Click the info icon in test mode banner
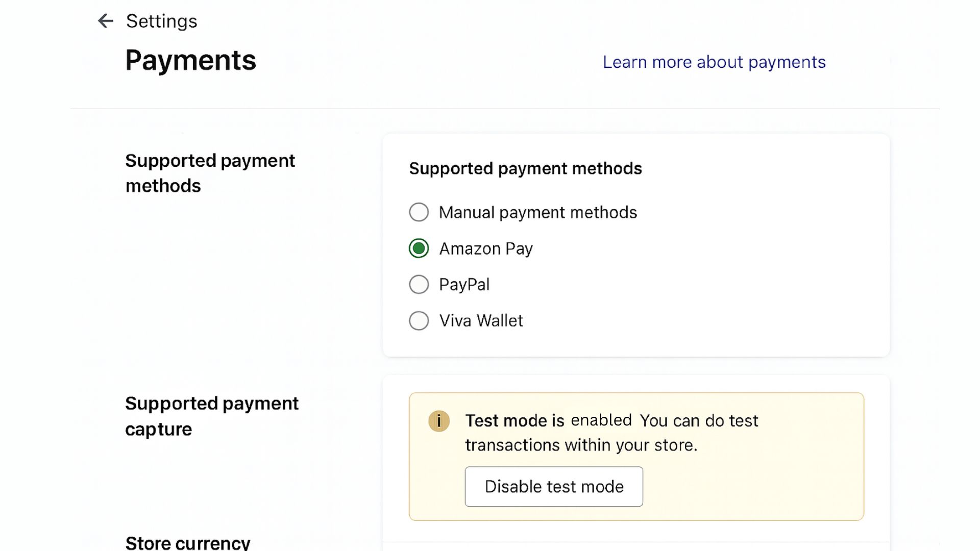The image size is (980, 551). [438, 421]
